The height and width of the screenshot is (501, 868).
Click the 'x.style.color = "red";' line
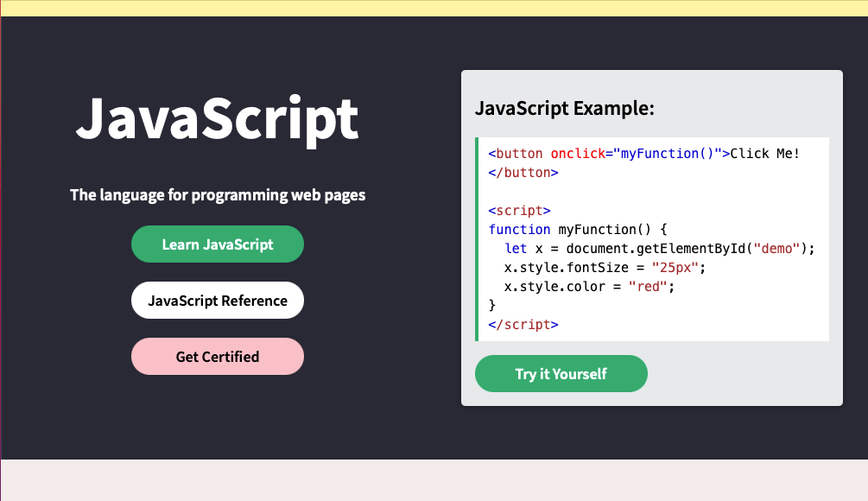pos(589,287)
